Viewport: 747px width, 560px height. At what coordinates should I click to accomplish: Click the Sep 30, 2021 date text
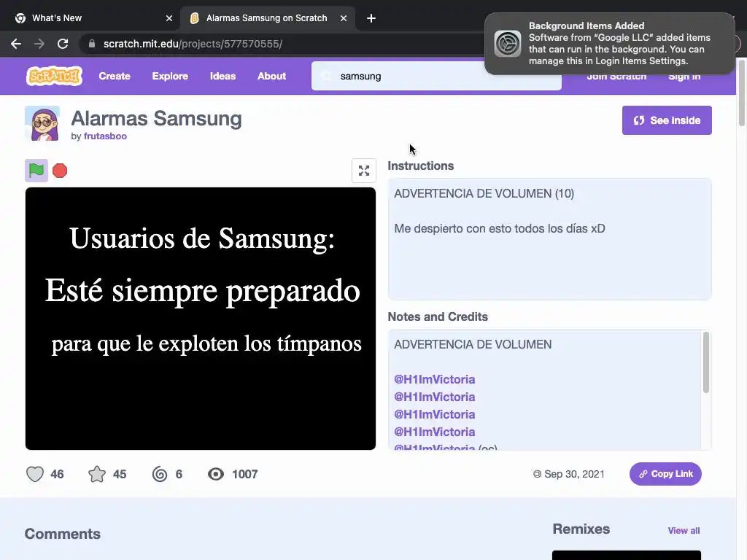(x=574, y=474)
